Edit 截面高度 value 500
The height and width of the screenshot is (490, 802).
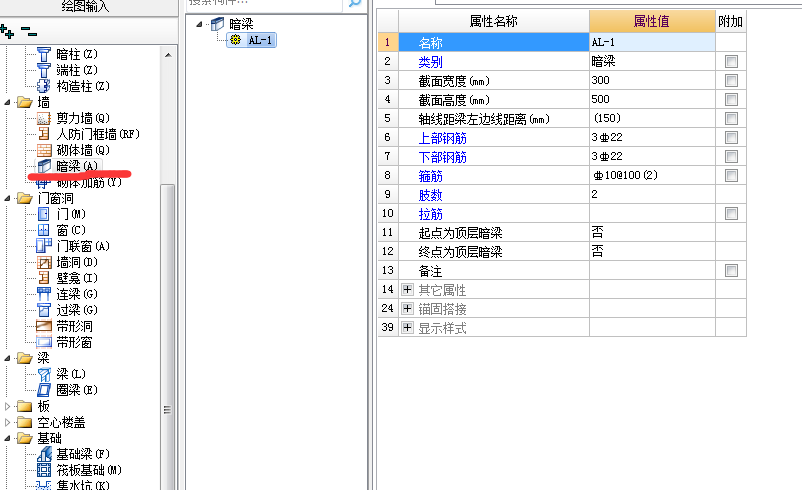coord(652,99)
